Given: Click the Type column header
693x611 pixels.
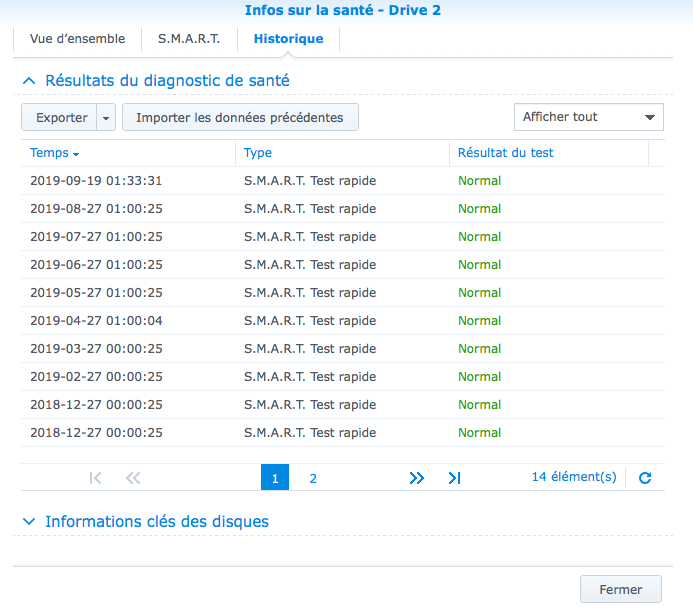Looking at the screenshot, I should click(258, 153).
